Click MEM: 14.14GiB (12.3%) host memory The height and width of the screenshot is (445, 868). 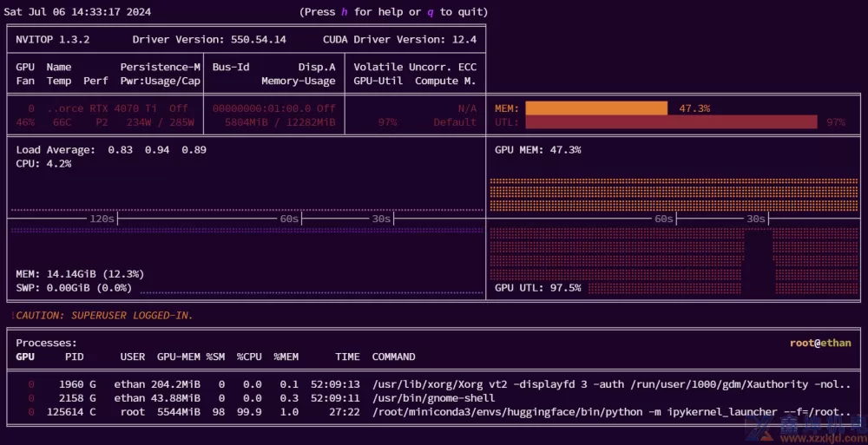[x=80, y=274]
